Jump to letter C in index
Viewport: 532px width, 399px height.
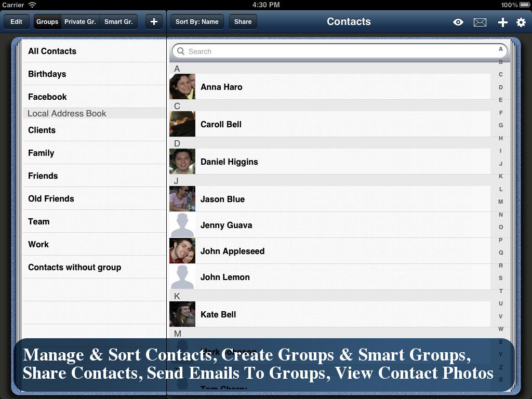coord(500,74)
